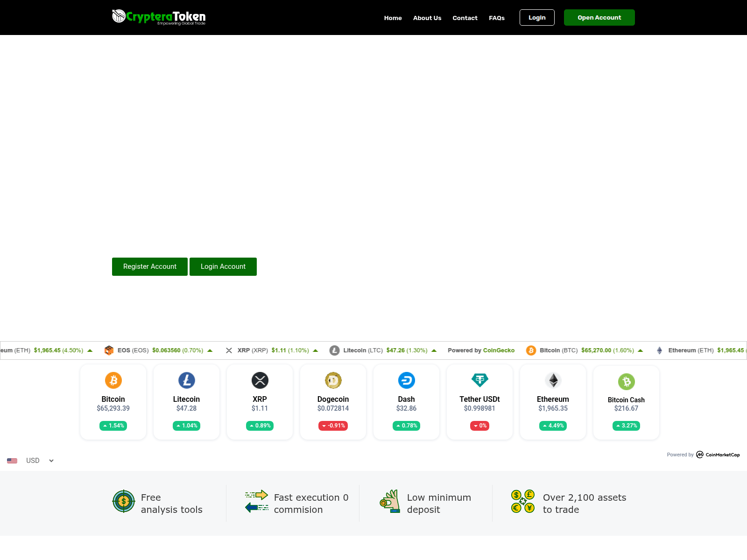Click the Login Account button

(x=223, y=266)
